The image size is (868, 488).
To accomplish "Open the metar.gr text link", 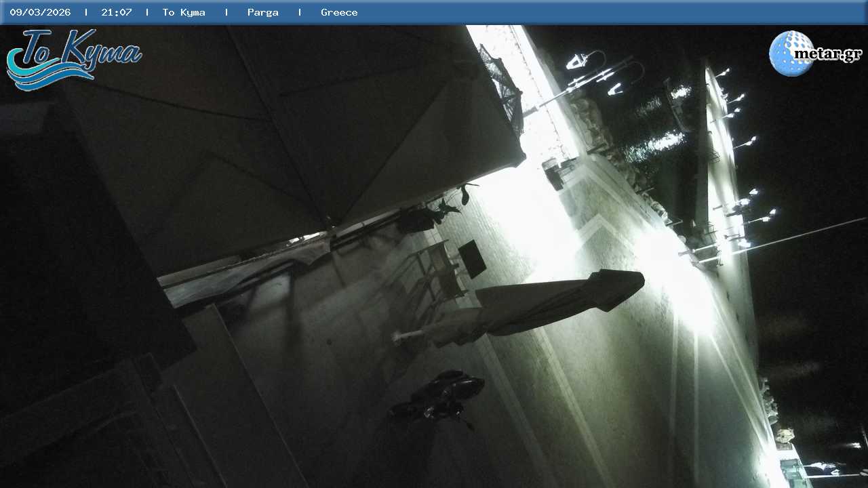I will (827, 54).
